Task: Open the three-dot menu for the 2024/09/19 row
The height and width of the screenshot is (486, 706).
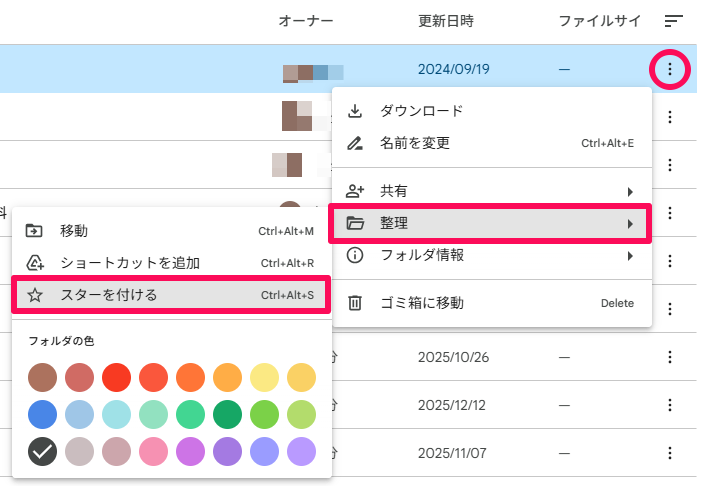Action: 670,69
